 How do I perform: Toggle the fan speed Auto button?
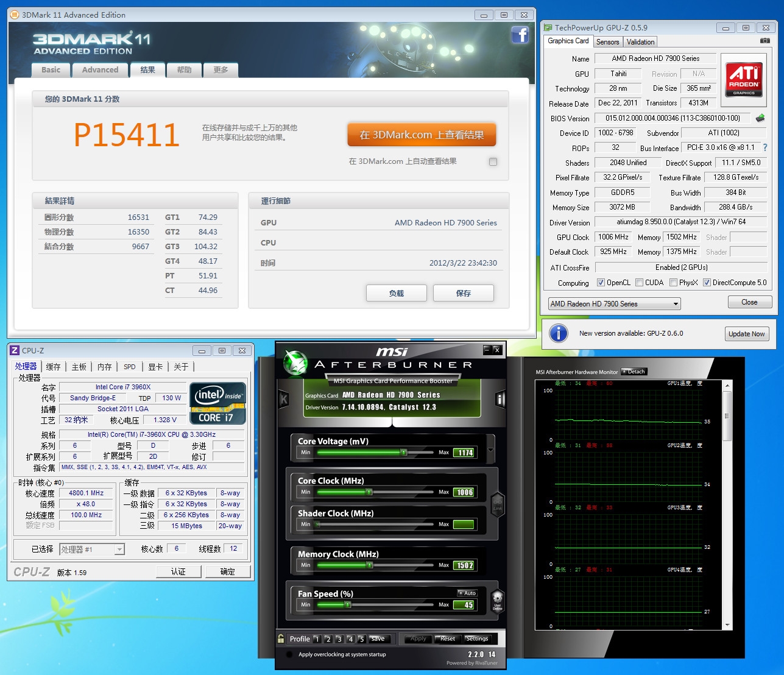coord(467,593)
